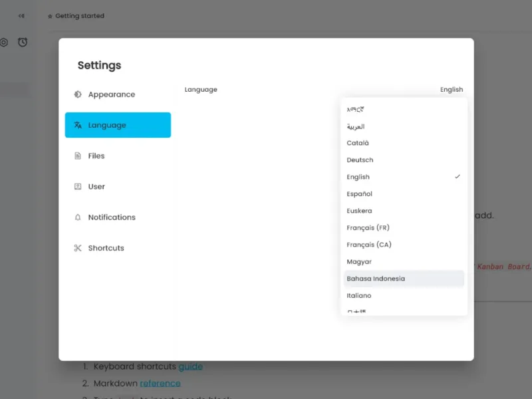Go to User settings
The height and width of the screenshot is (399, 532).
pos(118,187)
